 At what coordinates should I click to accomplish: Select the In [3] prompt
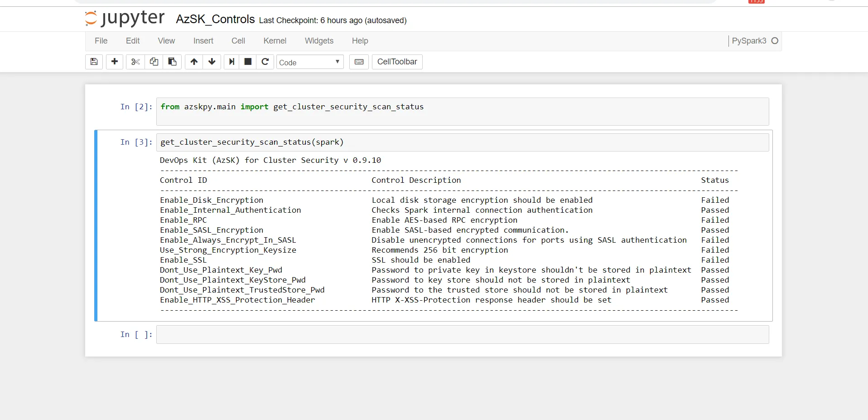coord(136,142)
